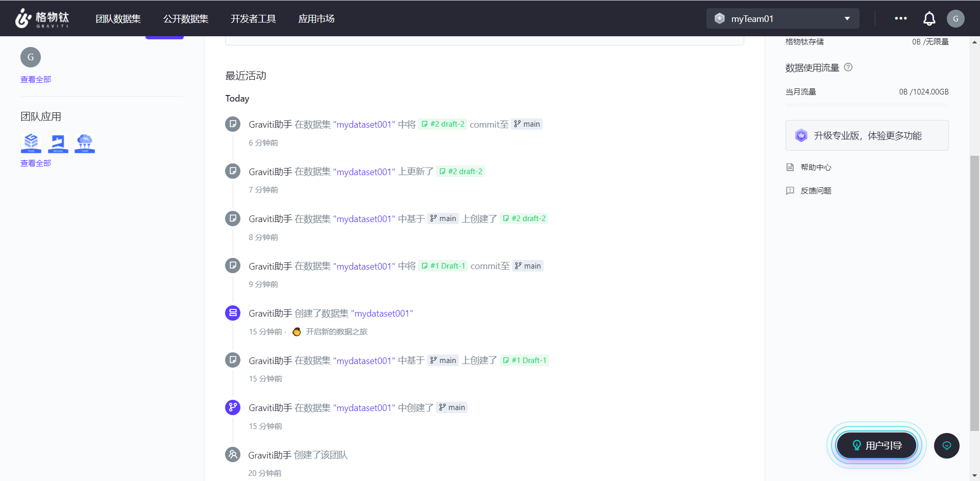Image resolution: width=980 pixels, height=481 pixels.
Task: Open the 开发者工具 menu
Action: pyautogui.click(x=253, y=19)
